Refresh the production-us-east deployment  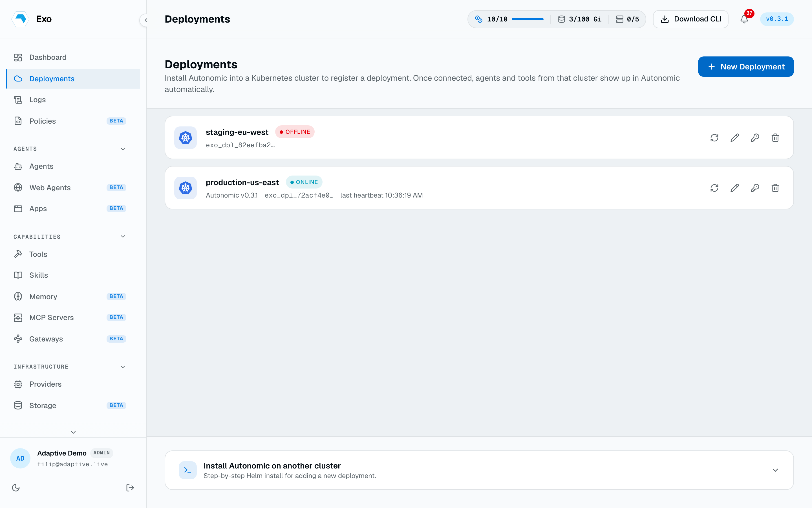[714, 188]
